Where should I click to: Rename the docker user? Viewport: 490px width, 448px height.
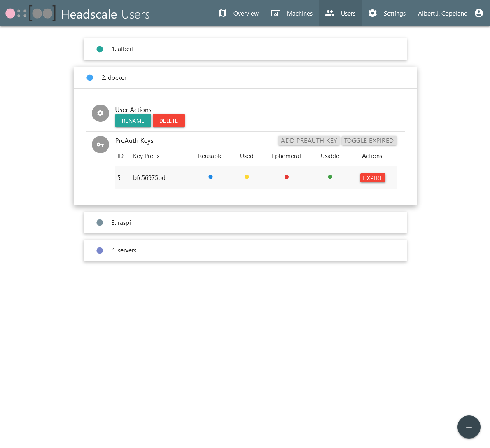point(133,121)
